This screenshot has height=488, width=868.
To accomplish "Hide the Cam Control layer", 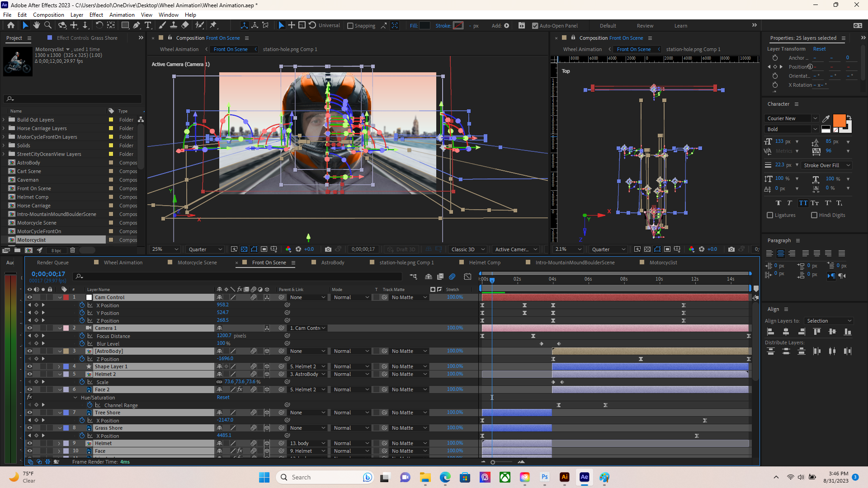I will coord(30,297).
